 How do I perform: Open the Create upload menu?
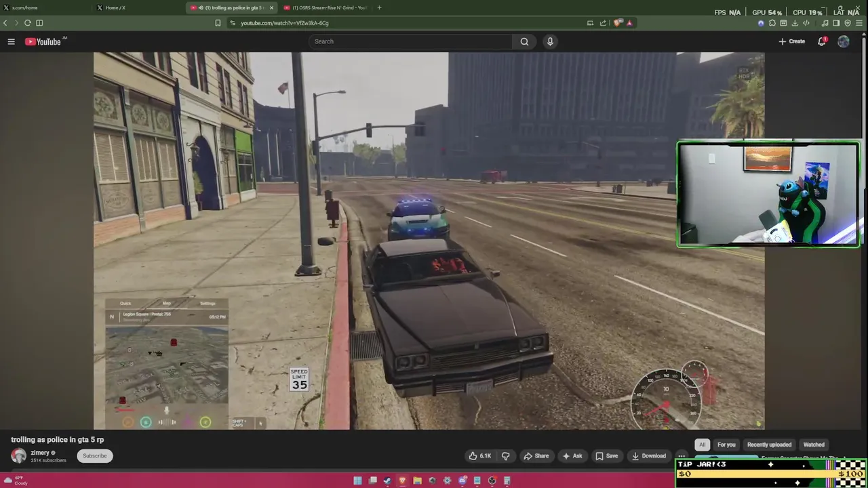pyautogui.click(x=791, y=41)
